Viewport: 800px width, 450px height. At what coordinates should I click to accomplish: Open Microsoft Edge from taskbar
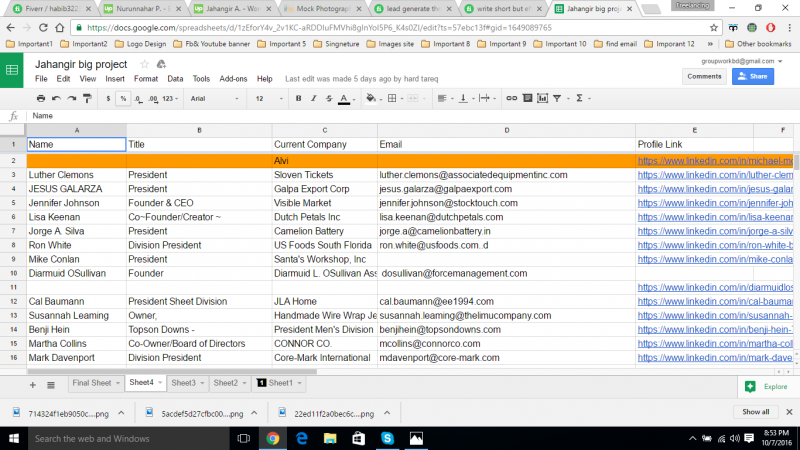point(302,438)
